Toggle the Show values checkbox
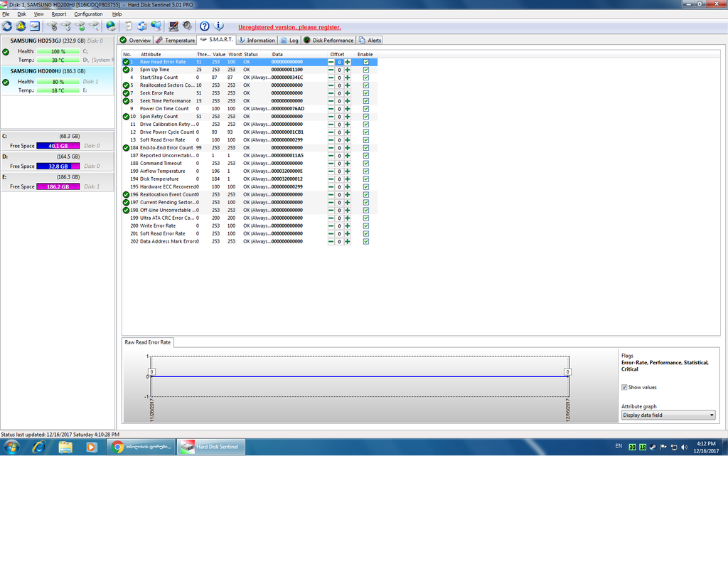Viewport: 728px width, 577px height. (624, 388)
